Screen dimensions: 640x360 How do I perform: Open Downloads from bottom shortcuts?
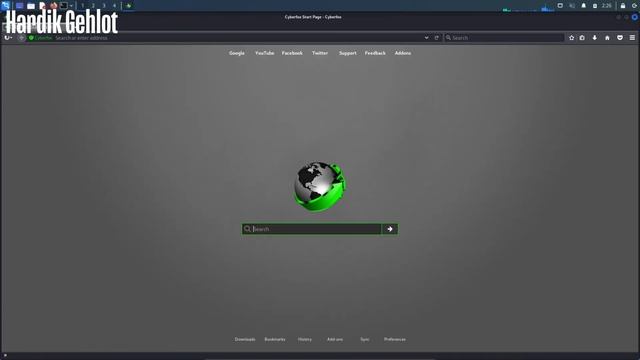click(x=245, y=339)
